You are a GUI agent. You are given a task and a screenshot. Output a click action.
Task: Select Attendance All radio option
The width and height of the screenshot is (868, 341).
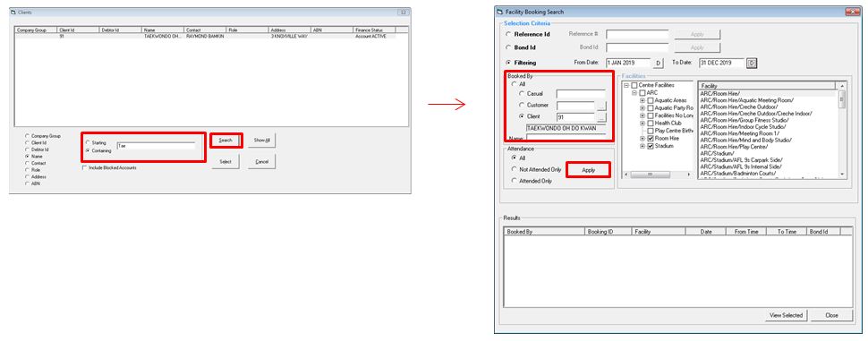pyautogui.click(x=515, y=158)
